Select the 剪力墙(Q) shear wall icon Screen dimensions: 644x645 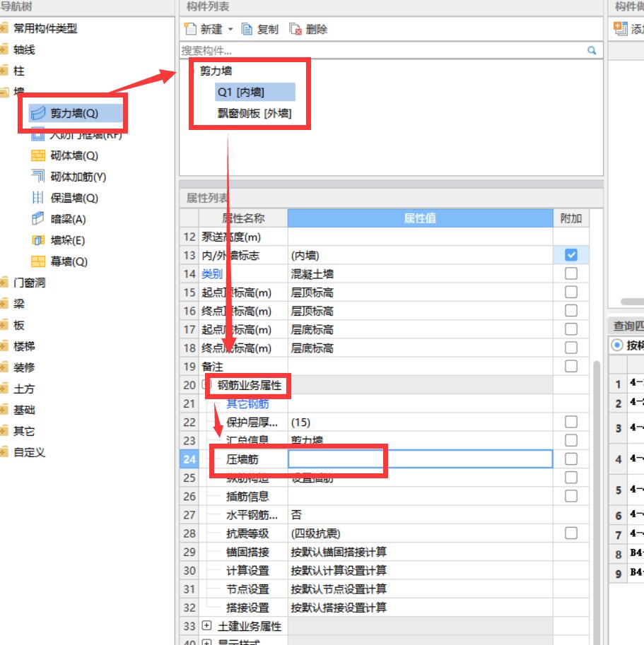38,113
